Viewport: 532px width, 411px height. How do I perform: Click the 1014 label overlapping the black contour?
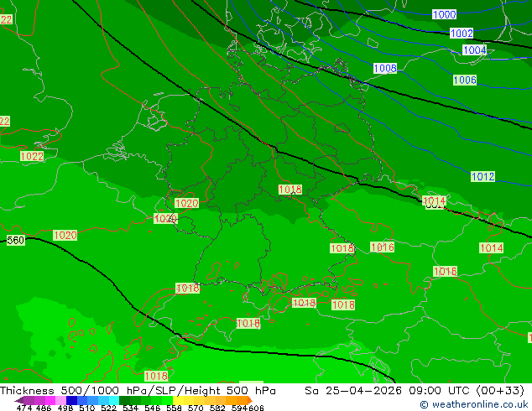[434, 200]
